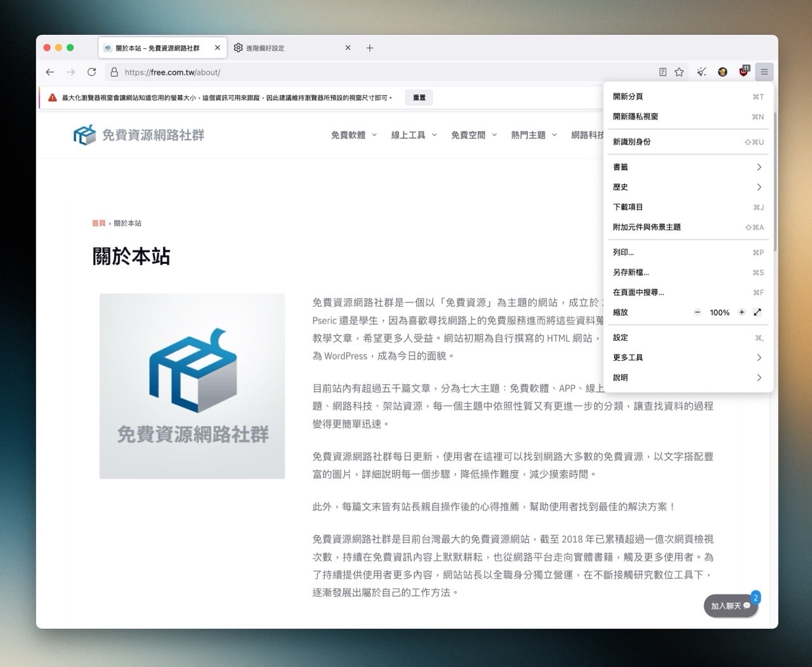Click the warning triangle in notification bar
Viewport: 812px width, 667px height.
coord(52,98)
